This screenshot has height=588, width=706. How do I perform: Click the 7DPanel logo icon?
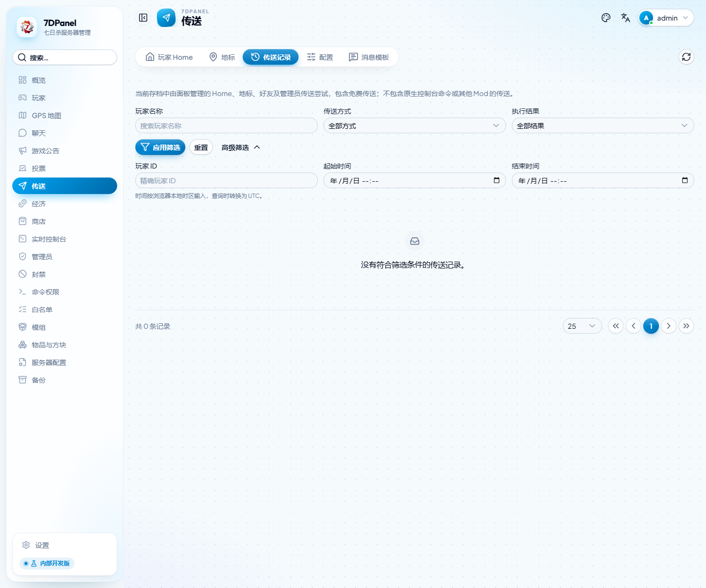pos(27,27)
